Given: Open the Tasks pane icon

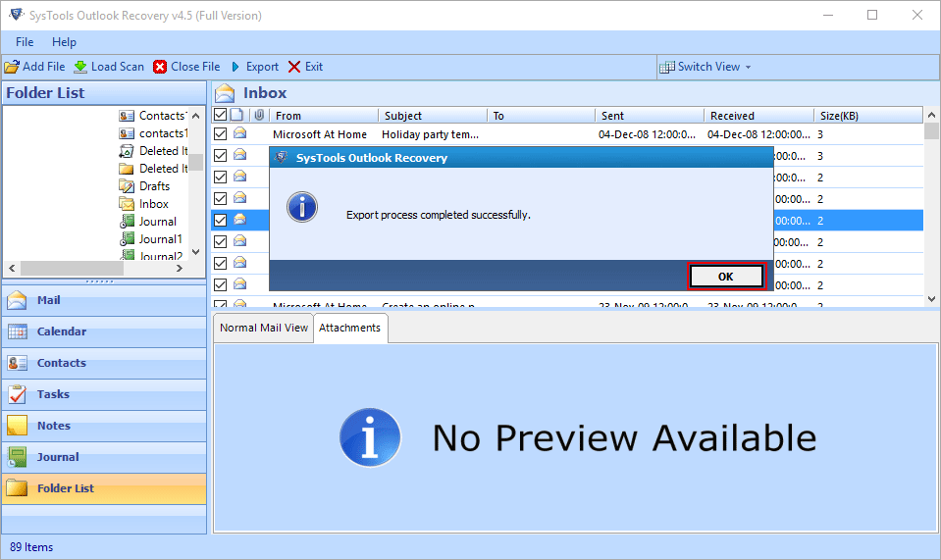Looking at the screenshot, I should [x=17, y=394].
